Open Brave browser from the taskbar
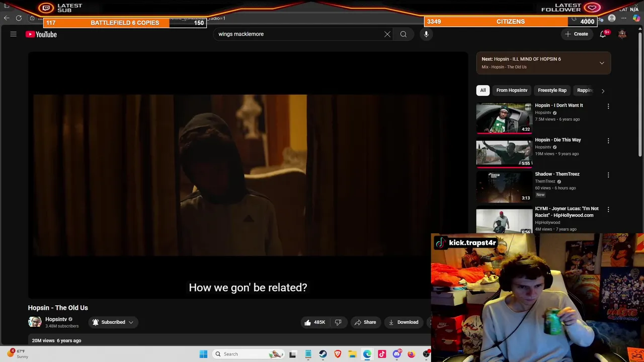Image resolution: width=644 pixels, height=362 pixels. tap(338, 354)
